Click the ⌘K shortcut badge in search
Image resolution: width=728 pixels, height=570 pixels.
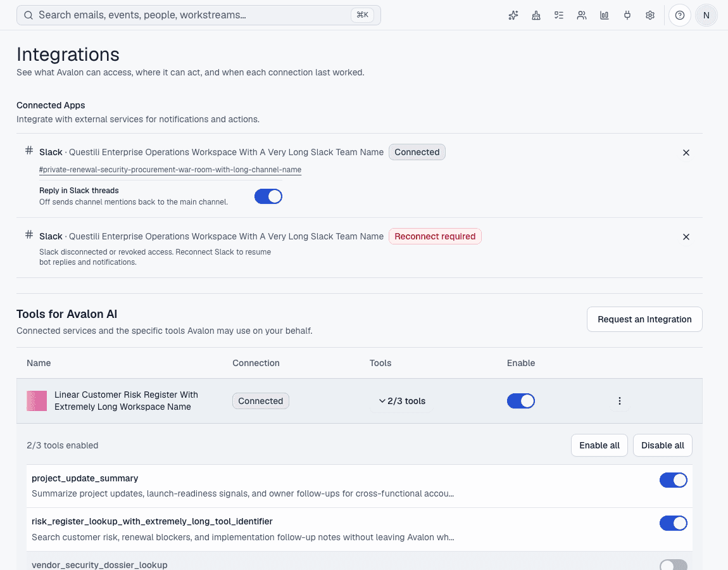point(362,15)
